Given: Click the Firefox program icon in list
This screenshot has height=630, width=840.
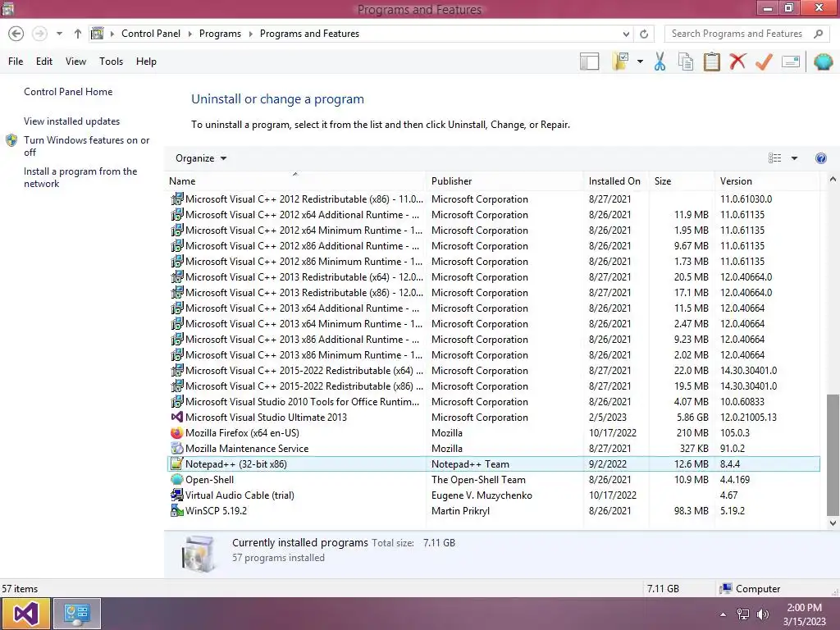Looking at the screenshot, I should pos(177,433).
